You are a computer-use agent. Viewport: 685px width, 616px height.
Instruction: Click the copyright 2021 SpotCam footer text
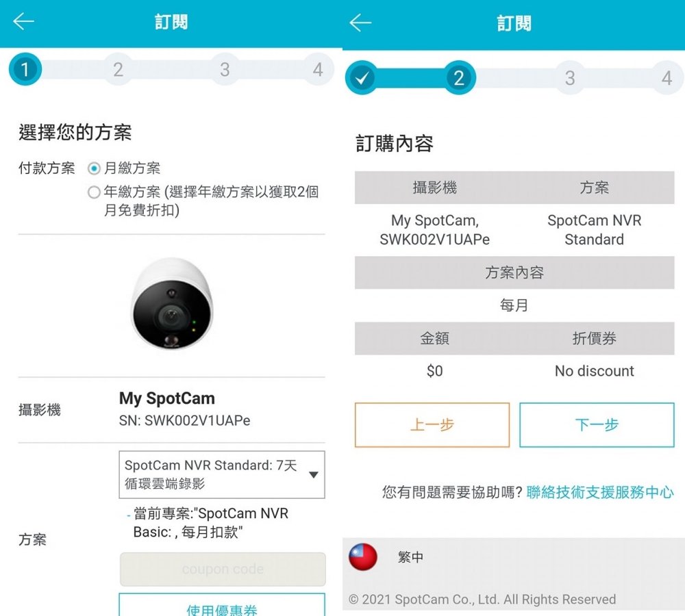tap(482, 600)
